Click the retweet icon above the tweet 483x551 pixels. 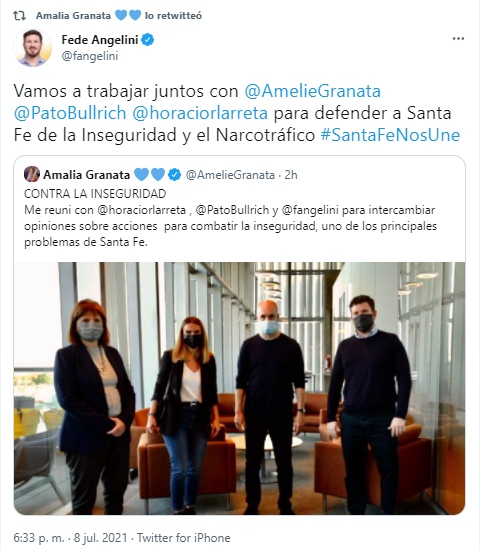[19, 16]
